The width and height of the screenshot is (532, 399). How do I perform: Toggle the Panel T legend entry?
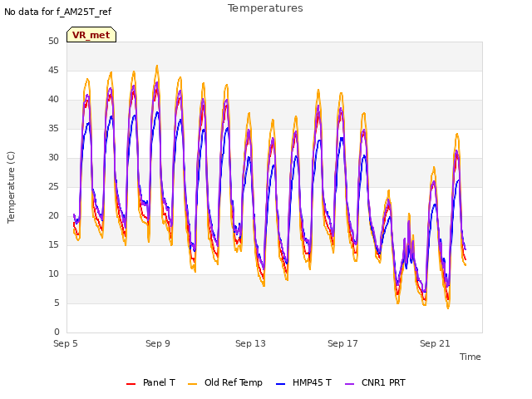coord(151,382)
